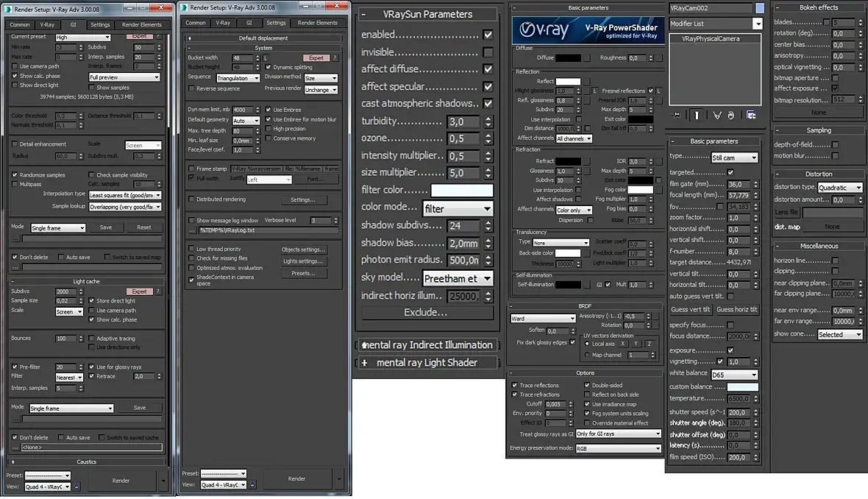The image size is (868, 499).
Task: Click help '?' in Light cache rollout
Action: [x=158, y=291]
